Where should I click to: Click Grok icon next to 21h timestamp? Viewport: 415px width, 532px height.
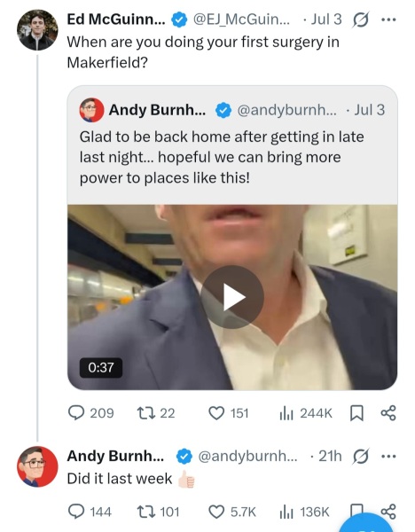tap(360, 457)
